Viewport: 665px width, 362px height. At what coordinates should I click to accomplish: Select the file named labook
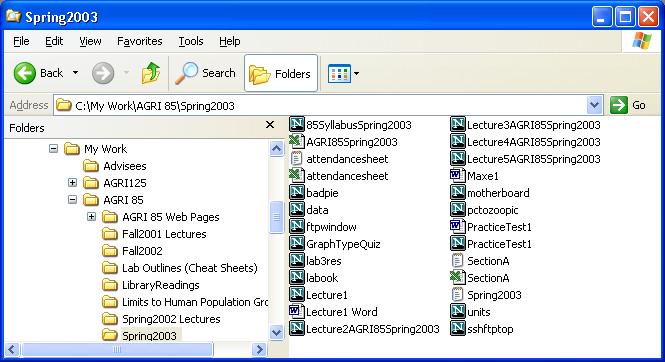322,278
